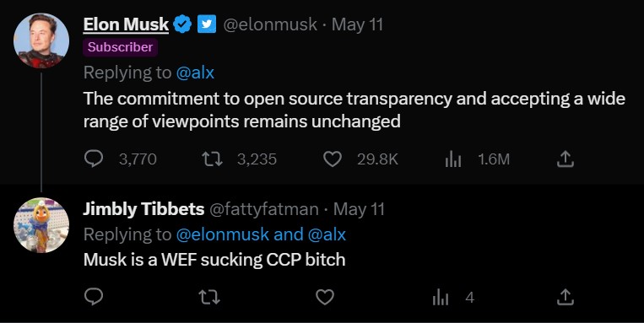Share Jimbly Tibbets' reply
Image resolution: width=644 pixels, height=323 pixels.
click(x=565, y=297)
